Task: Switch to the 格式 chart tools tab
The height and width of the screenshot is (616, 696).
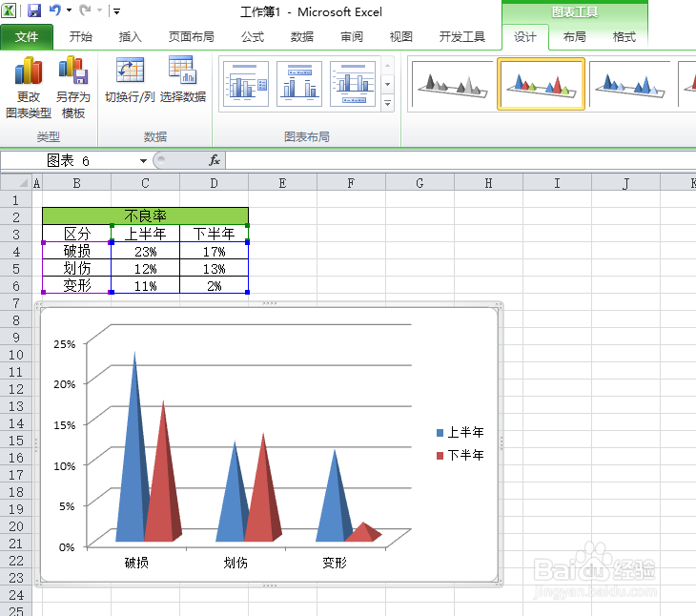Action: click(x=624, y=37)
